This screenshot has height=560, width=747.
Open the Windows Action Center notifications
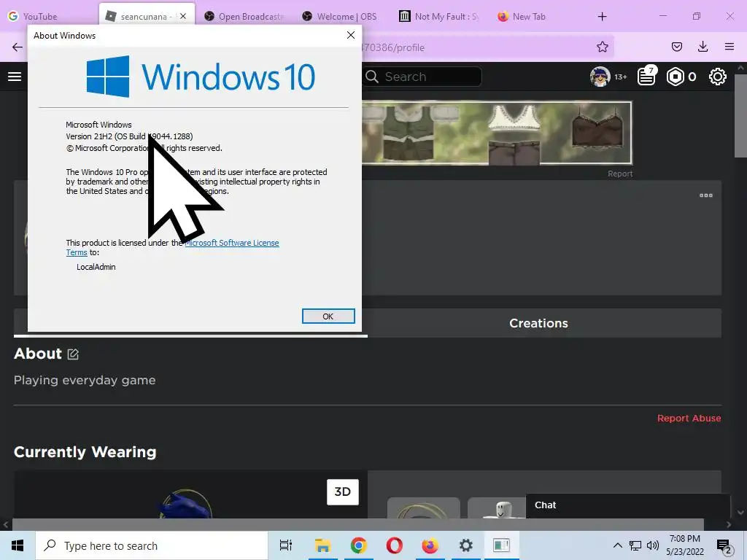[724, 546]
